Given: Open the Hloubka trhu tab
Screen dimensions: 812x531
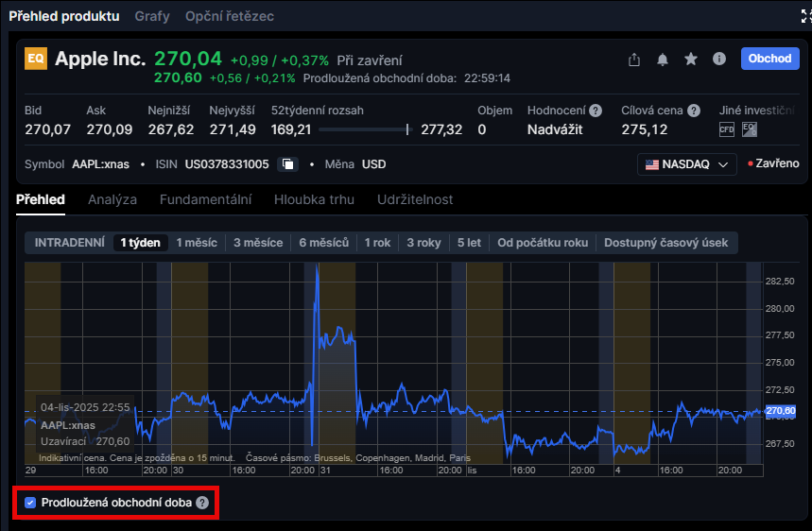Looking at the screenshot, I should (314, 199).
